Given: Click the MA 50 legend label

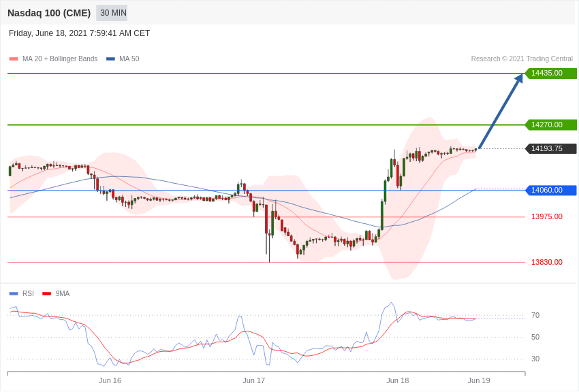Looking at the screenshot, I should coord(129,59).
